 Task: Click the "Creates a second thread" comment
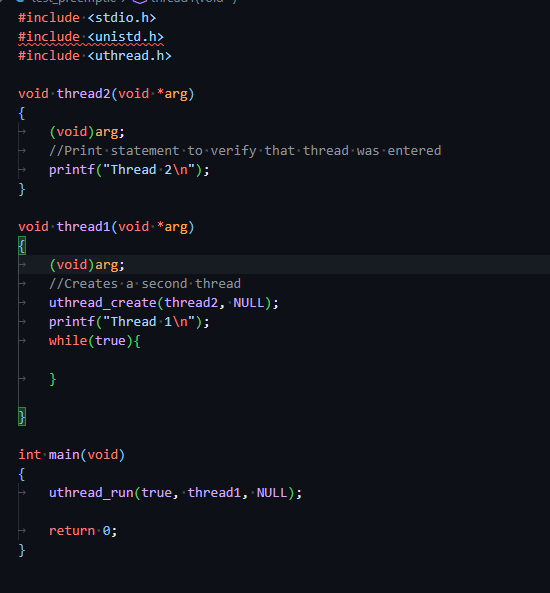(145, 284)
